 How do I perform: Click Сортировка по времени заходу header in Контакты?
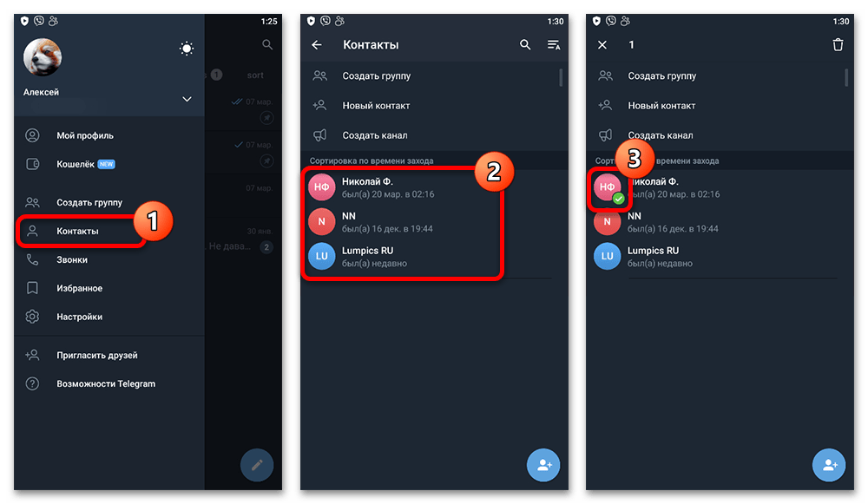click(372, 161)
